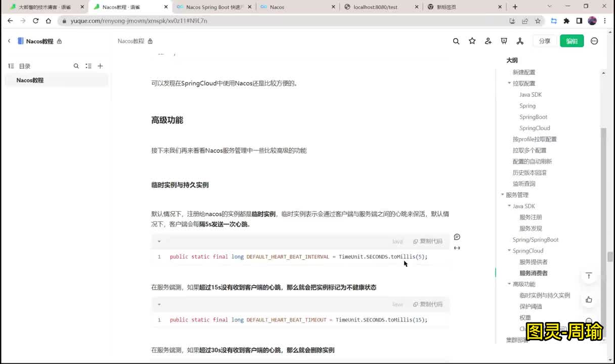Open the Yuque search icon in header

coord(456,41)
